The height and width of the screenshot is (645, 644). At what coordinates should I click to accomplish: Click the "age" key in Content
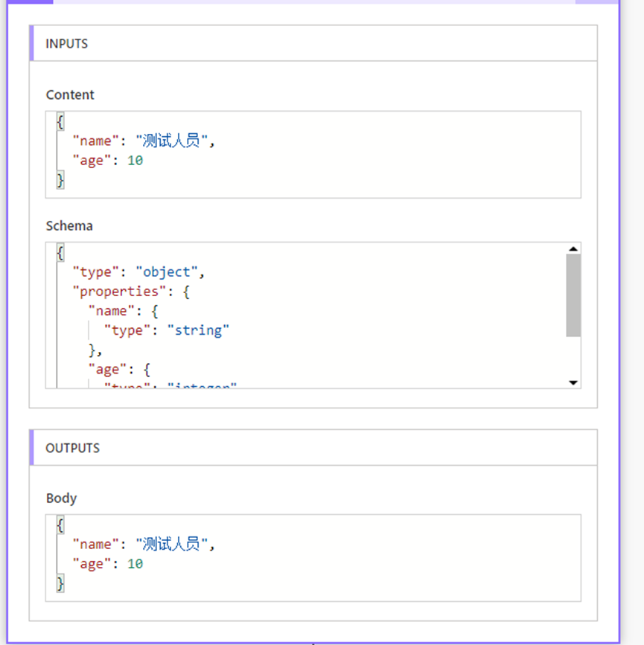tap(89, 160)
